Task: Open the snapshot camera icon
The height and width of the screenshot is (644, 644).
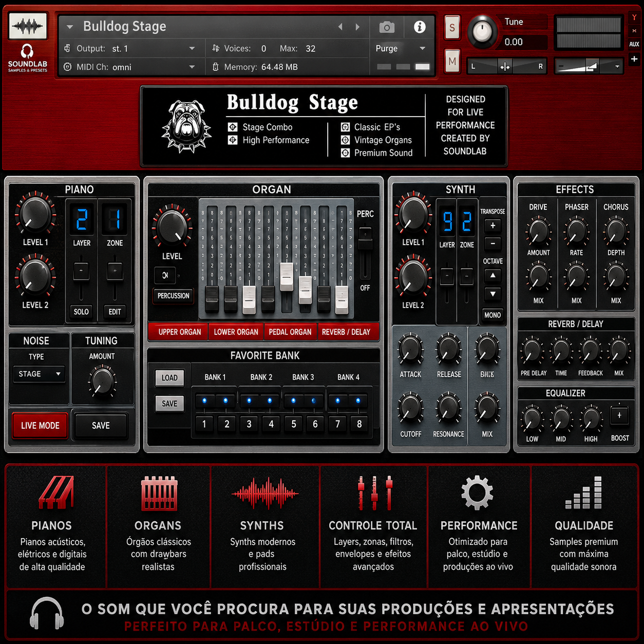Action: point(387,27)
